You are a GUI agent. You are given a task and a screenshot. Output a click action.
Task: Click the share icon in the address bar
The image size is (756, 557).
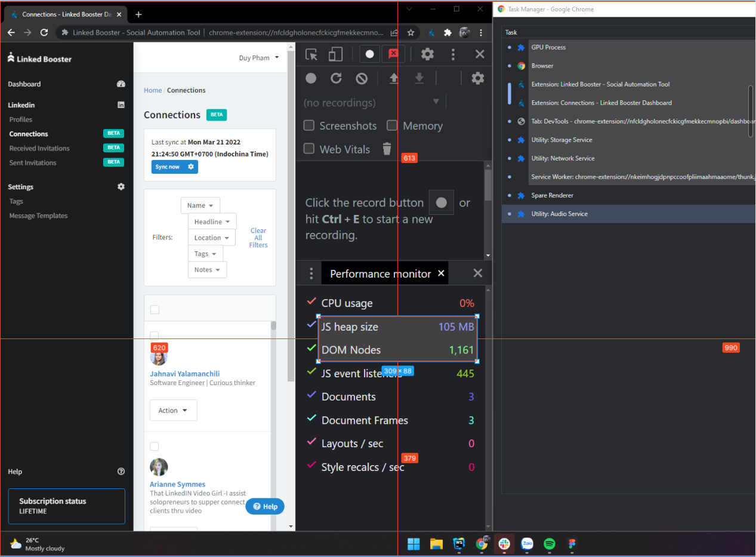(394, 33)
